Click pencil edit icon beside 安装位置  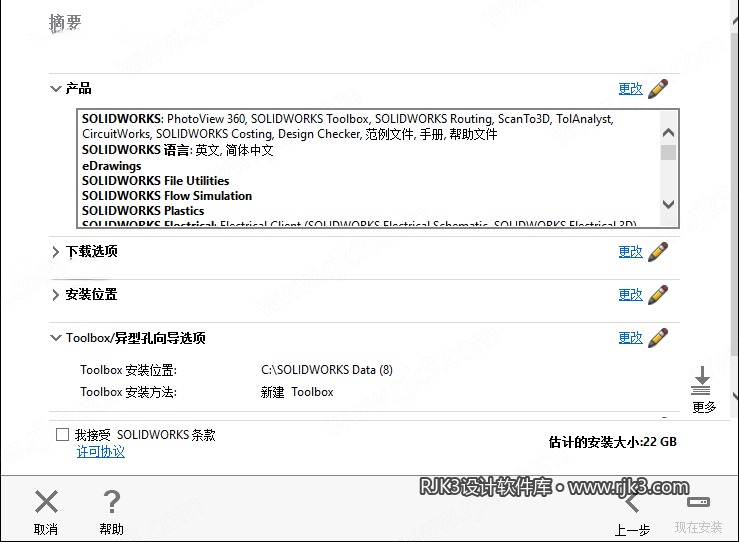point(658,295)
